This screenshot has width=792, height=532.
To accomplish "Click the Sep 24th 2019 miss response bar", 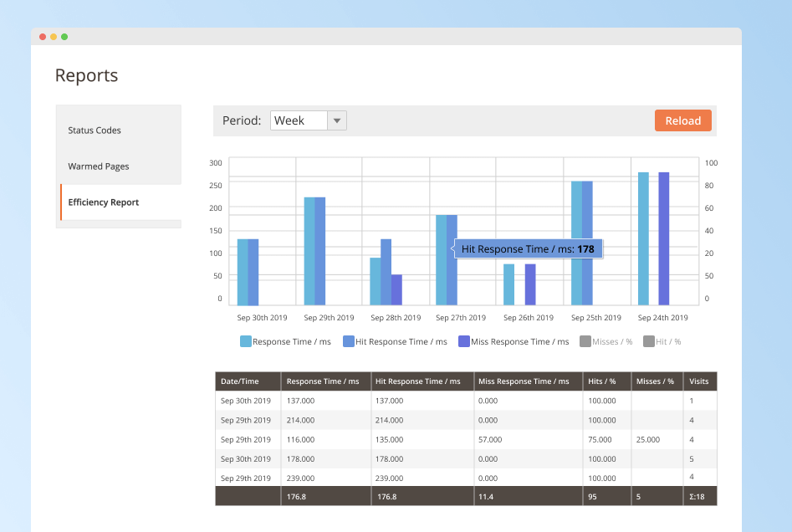I will coord(664,238).
